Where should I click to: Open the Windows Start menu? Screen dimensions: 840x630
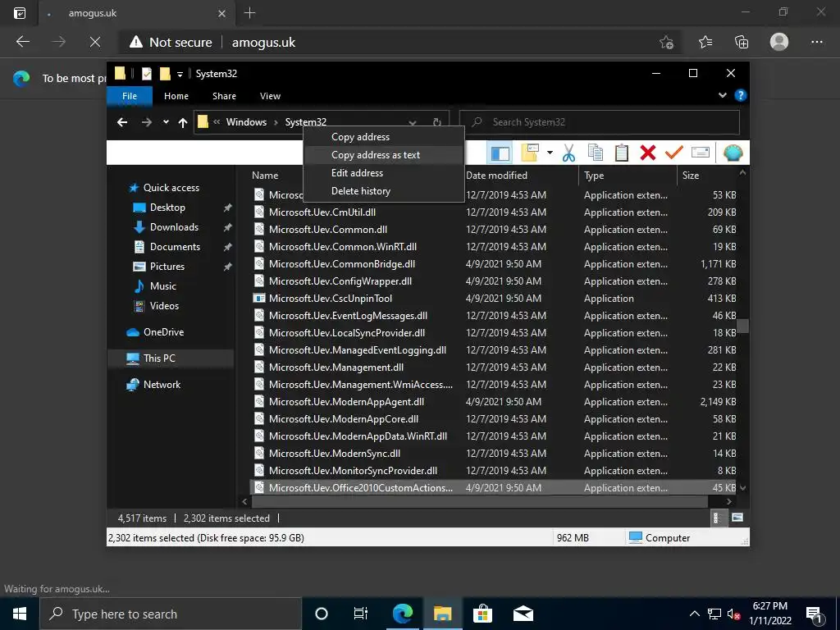pos(20,614)
